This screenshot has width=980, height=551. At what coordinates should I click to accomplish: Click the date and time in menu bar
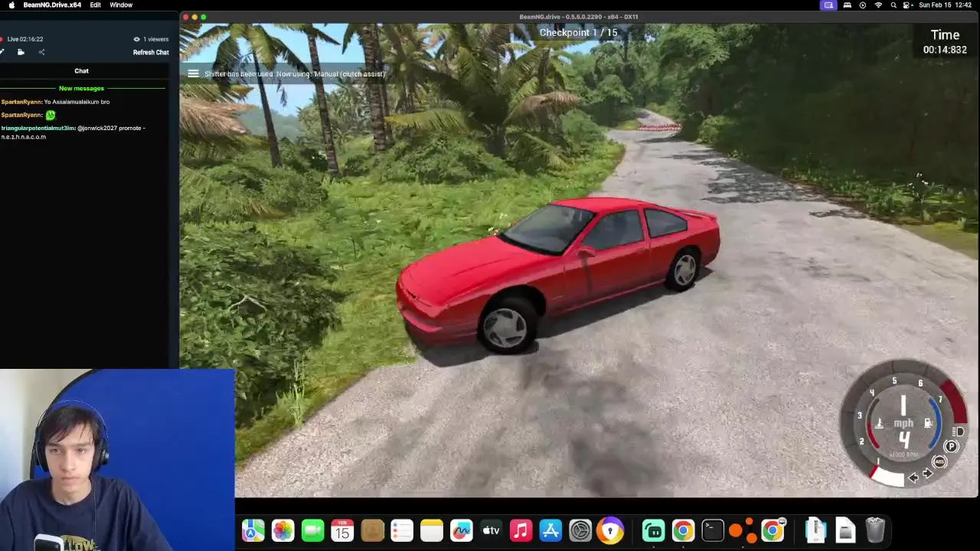pos(947,5)
